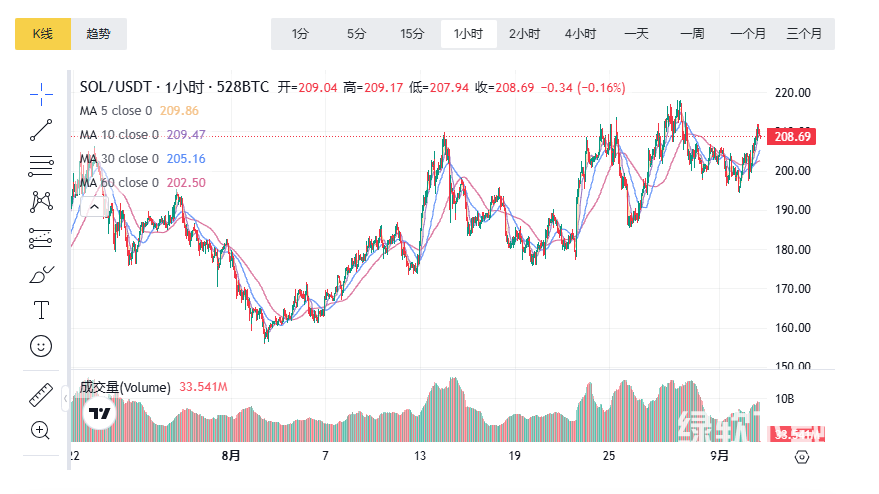
Task: Choose the pattern drawing tool
Action: tap(41, 201)
